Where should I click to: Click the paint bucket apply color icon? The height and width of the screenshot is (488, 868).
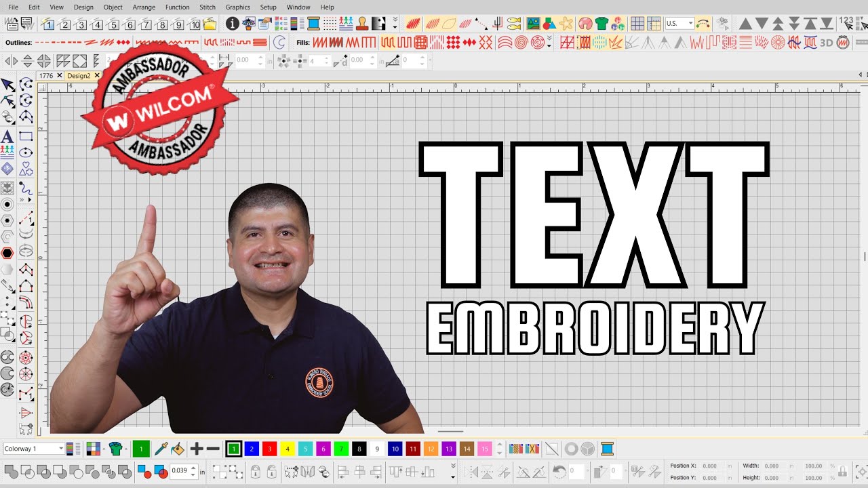177,449
